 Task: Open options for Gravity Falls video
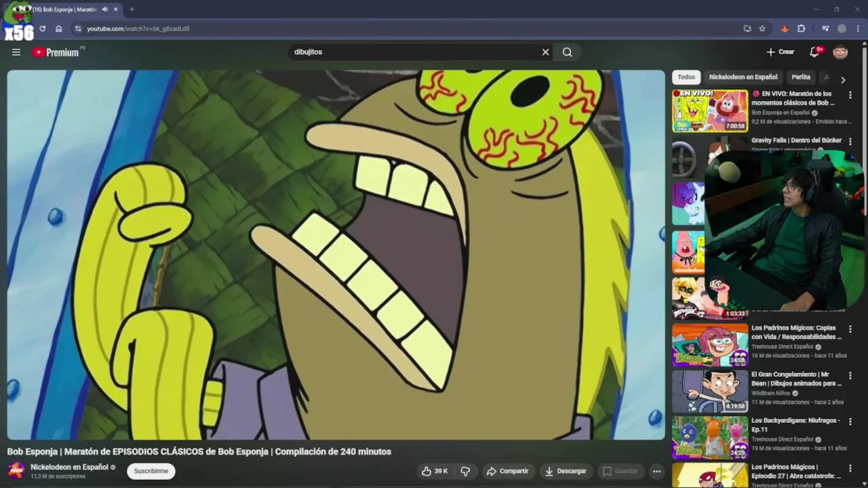(850, 142)
